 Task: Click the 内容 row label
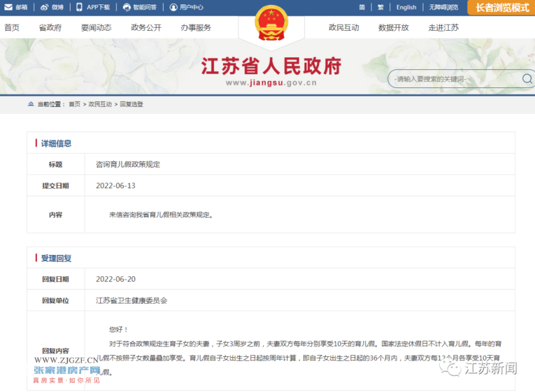pyautogui.click(x=55, y=215)
